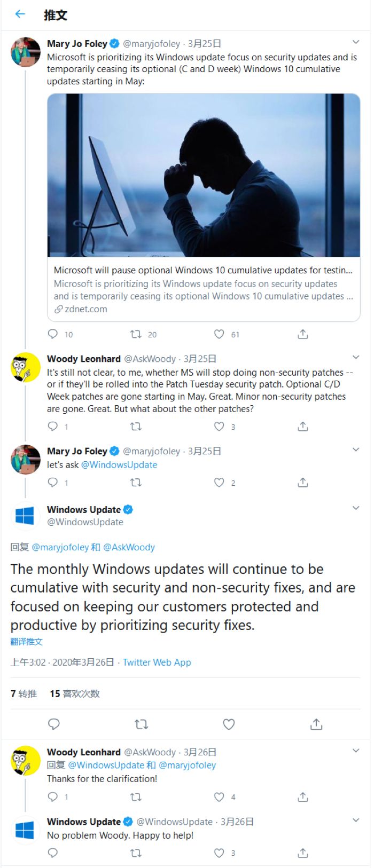The image size is (374, 868).
Task: Retweet the main Windows Update tweet
Action: [141, 724]
